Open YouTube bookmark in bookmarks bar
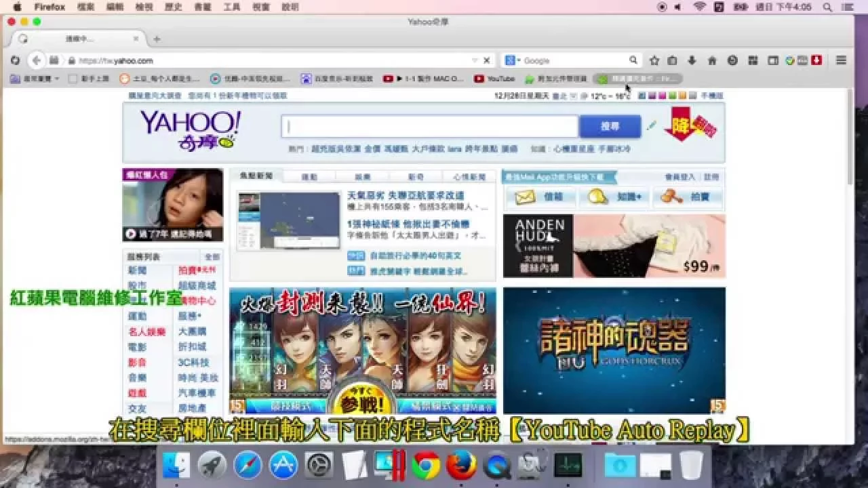 coord(494,79)
